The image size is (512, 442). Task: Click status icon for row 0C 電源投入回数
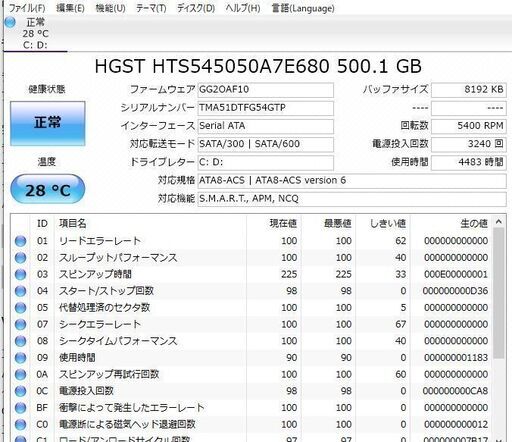[20, 391]
